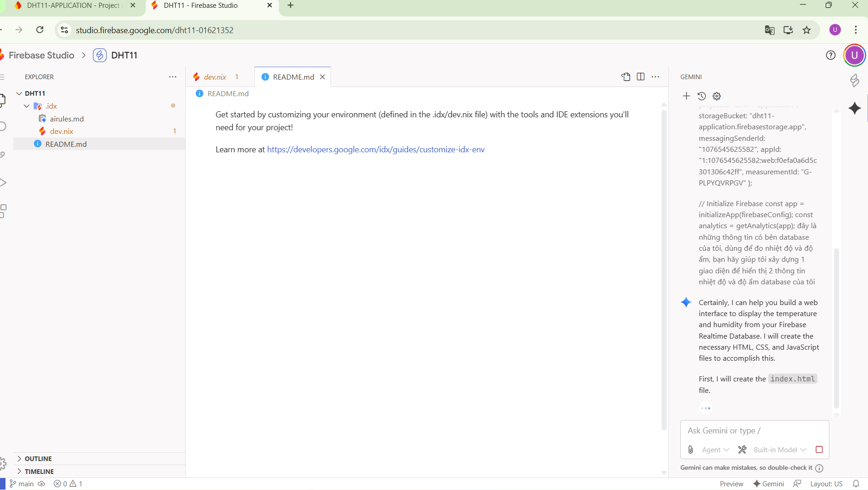The height and width of the screenshot is (490, 868).
Task: Open the Built-in Model dropdown
Action: point(780,450)
